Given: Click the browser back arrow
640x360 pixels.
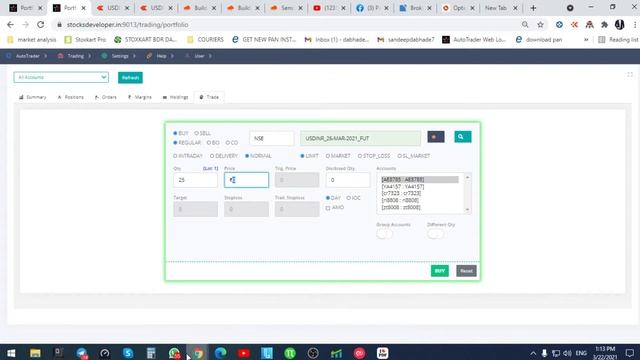Looking at the screenshot, I should pos(10,24).
